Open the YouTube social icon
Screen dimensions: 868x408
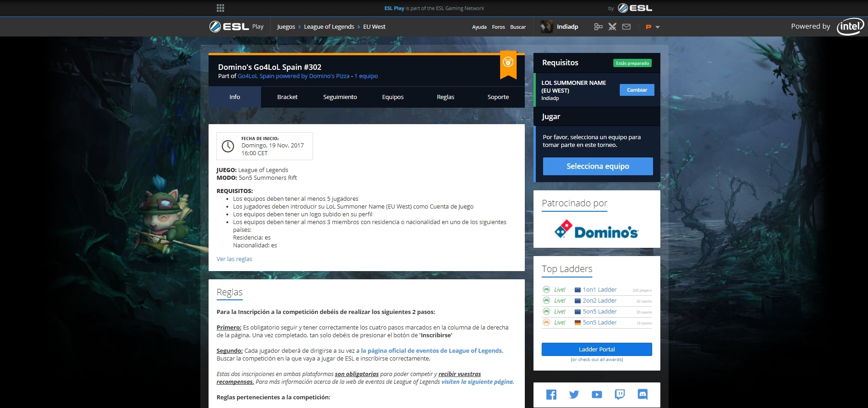click(x=597, y=394)
